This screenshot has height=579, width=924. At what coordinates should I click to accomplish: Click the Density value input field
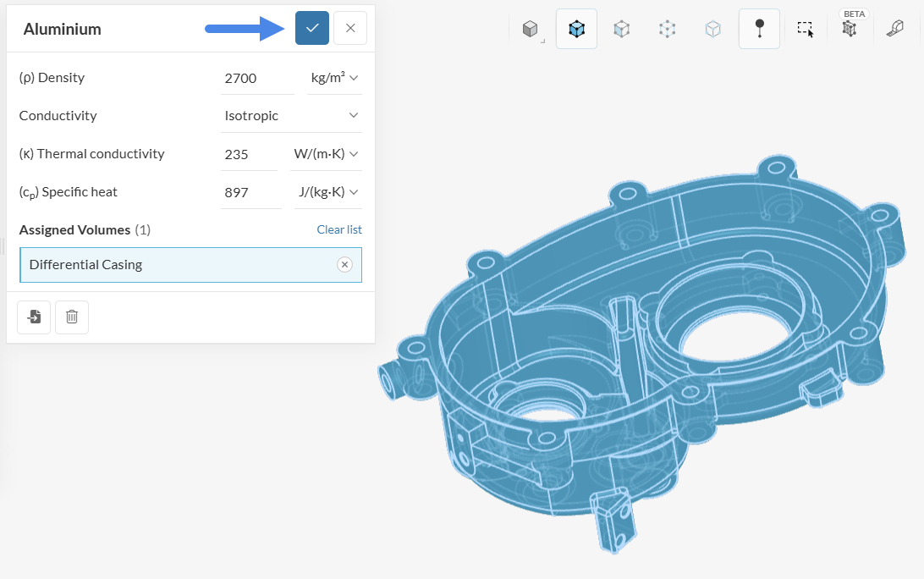coord(257,78)
